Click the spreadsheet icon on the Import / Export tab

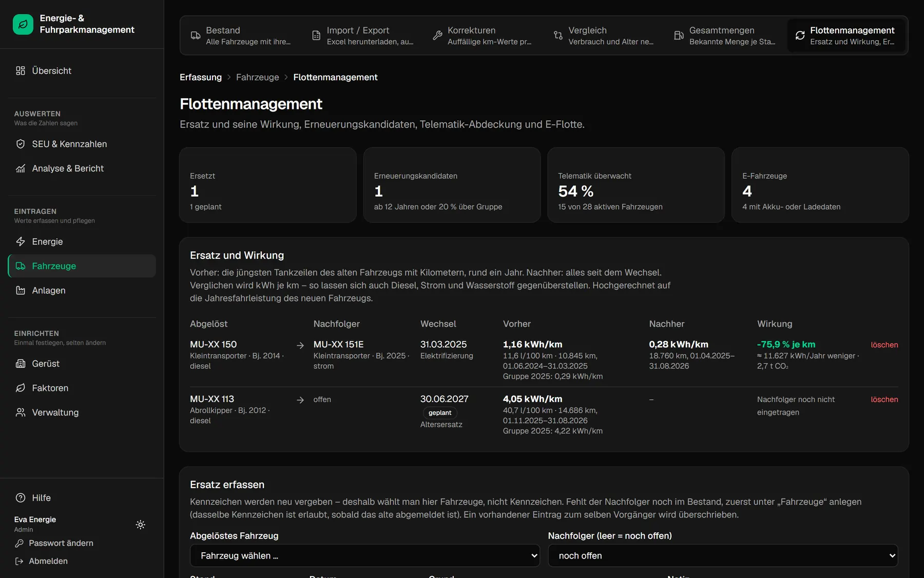(x=316, y=35)
